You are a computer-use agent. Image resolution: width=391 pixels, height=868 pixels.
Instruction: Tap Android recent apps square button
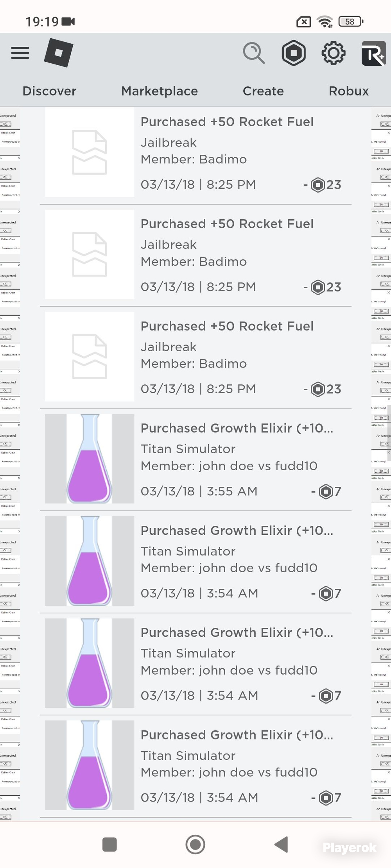[109, 845]
